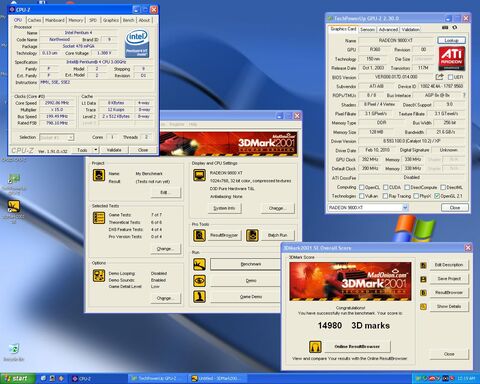480x384 pixels.
Task: Click the score window ResultBrowser icon
Action: (x=423, y=293)
